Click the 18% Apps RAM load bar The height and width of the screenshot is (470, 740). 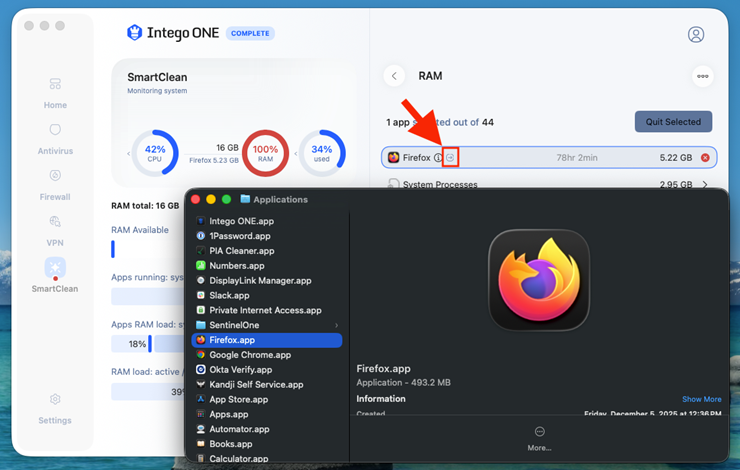coord(131,344)
